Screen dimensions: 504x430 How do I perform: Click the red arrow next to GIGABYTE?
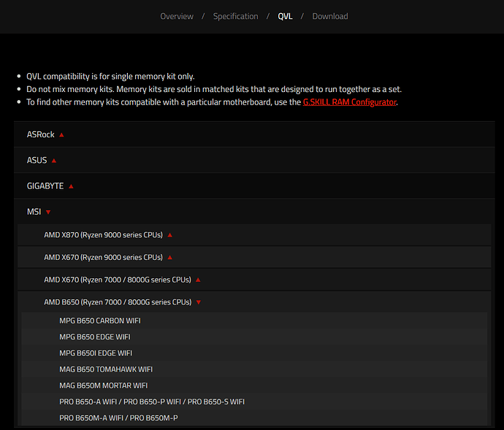(x=71, y=186)
